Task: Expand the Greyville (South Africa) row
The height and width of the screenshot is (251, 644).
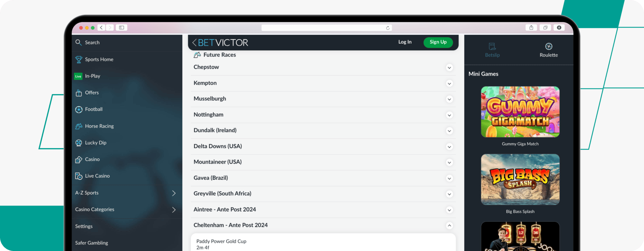Action: point(323,194)
